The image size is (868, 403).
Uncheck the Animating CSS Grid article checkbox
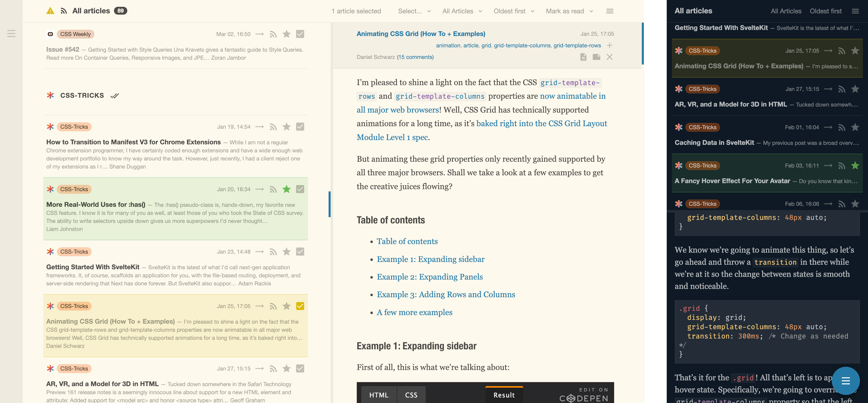pyautogui.click(x=300, y=306)
